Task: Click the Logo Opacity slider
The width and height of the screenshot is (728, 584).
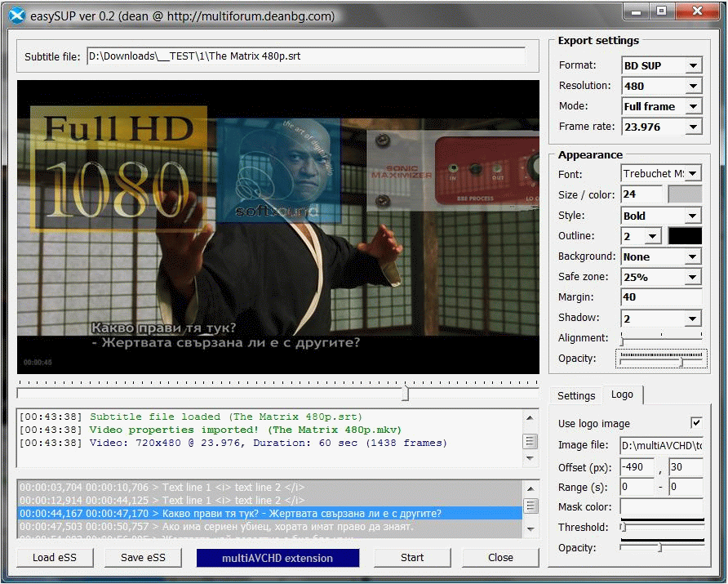Action: pyautogui.click(x=662, y=546)
